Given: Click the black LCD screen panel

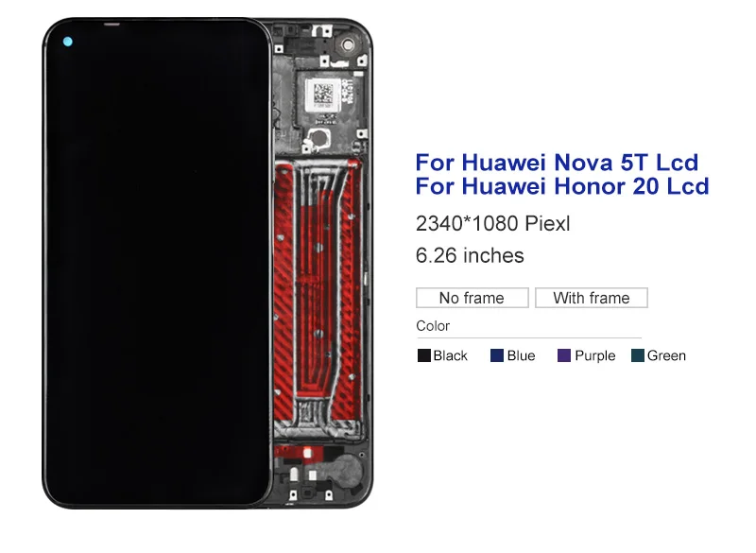Looking at the screenshot, I should [158, 263].
